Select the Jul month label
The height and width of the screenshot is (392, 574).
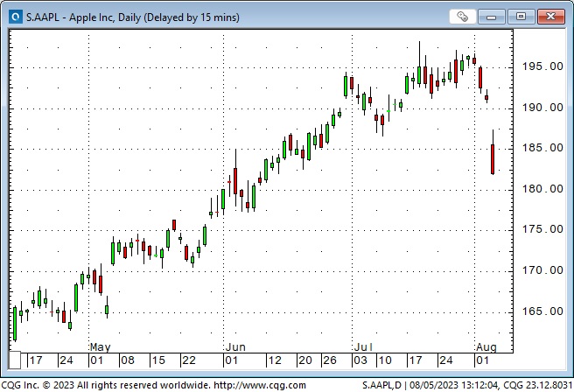pyautogui.click(x=363, y=346)
